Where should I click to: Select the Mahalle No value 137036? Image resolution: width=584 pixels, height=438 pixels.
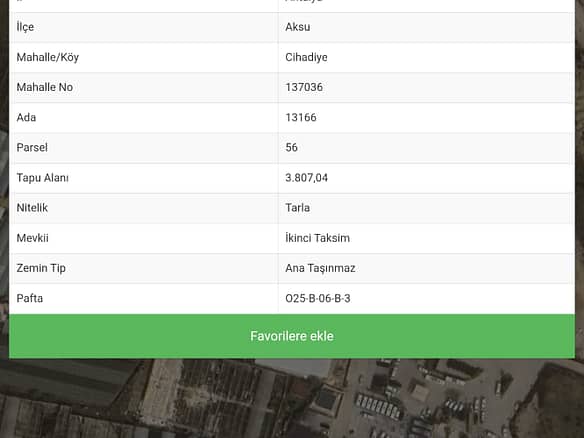coord(304,87)
